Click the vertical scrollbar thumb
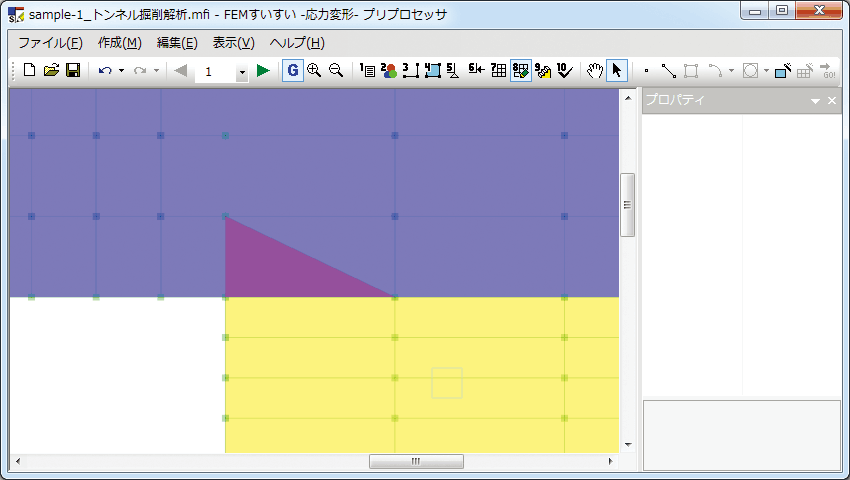This screenshot has height=480, width=850. (627, 205)
